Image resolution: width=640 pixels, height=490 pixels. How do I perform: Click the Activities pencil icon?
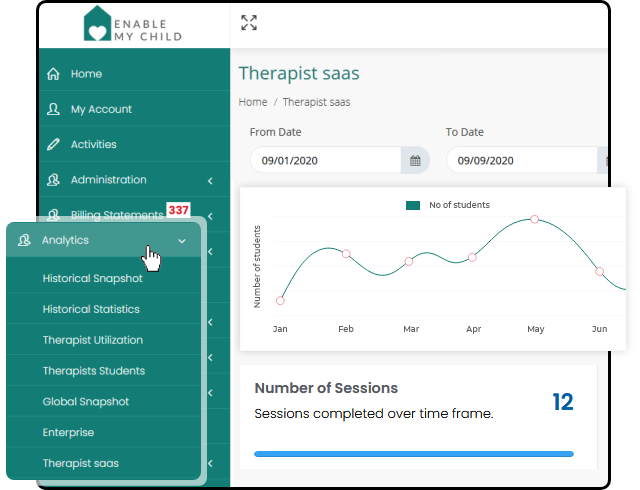pyautogui.click(x=53, y=144)
